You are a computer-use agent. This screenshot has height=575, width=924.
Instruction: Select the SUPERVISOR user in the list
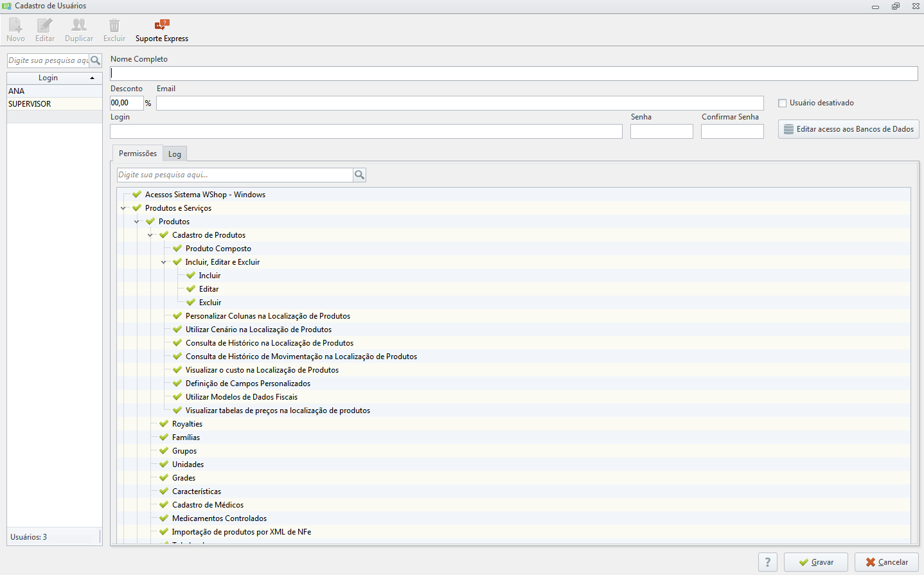point(55,104)
